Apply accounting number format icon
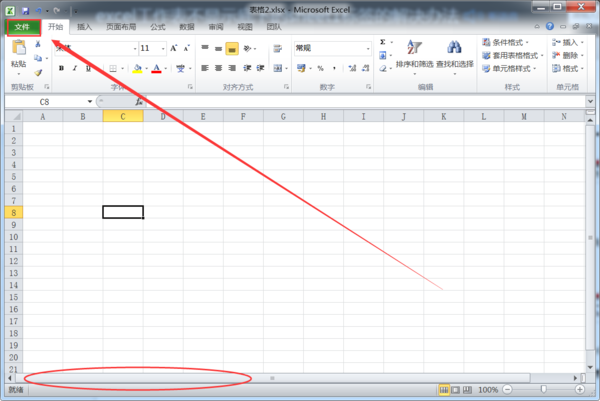The image size is (600, 401). click(301, 68)
